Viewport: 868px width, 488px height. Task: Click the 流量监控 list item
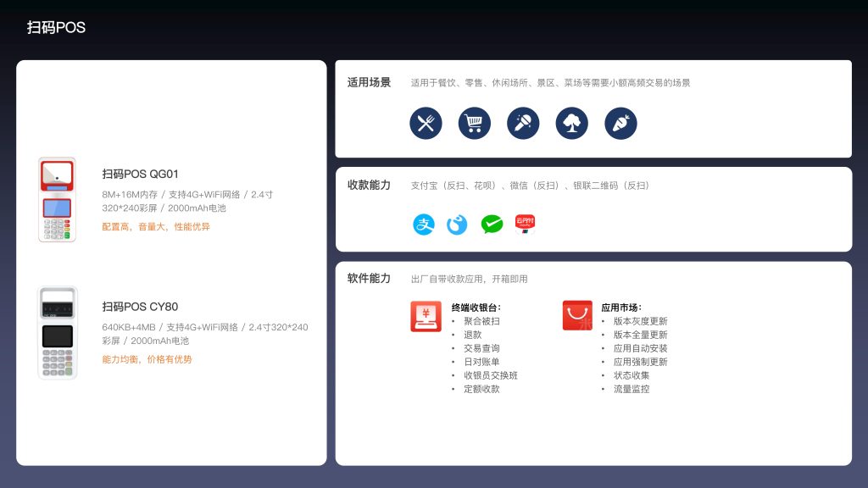632,389
